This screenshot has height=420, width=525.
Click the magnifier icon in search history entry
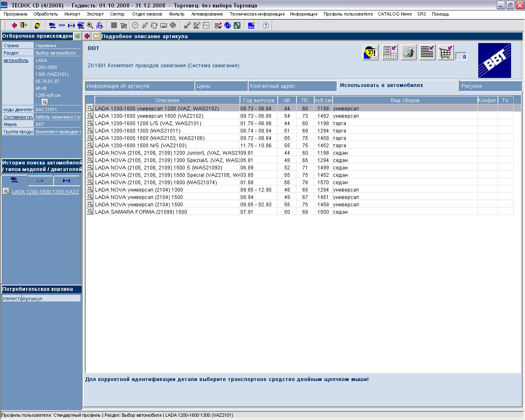pos(6,191)
